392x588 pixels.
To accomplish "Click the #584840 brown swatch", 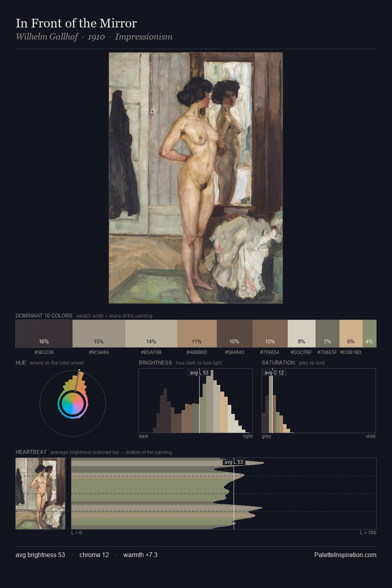I will (x=234, y=334).
